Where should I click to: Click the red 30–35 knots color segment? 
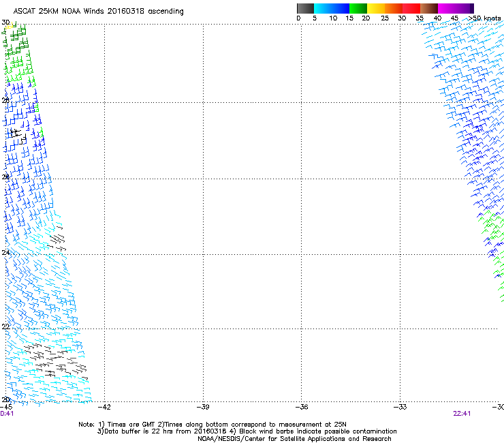pos(411,8)
